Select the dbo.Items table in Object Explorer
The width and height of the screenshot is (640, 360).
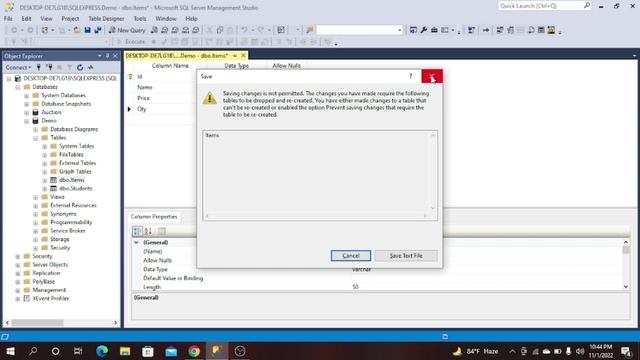pyautogui.click(x=71, y=180)
